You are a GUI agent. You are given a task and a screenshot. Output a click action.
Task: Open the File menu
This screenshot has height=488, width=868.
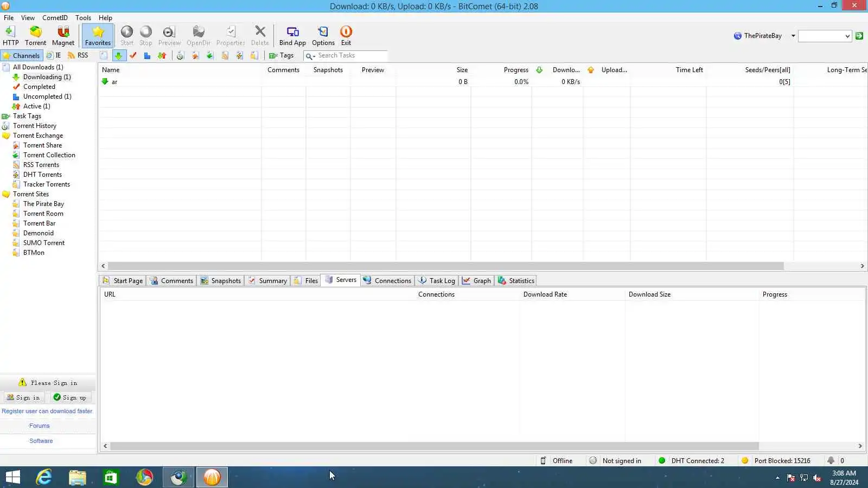9,17
